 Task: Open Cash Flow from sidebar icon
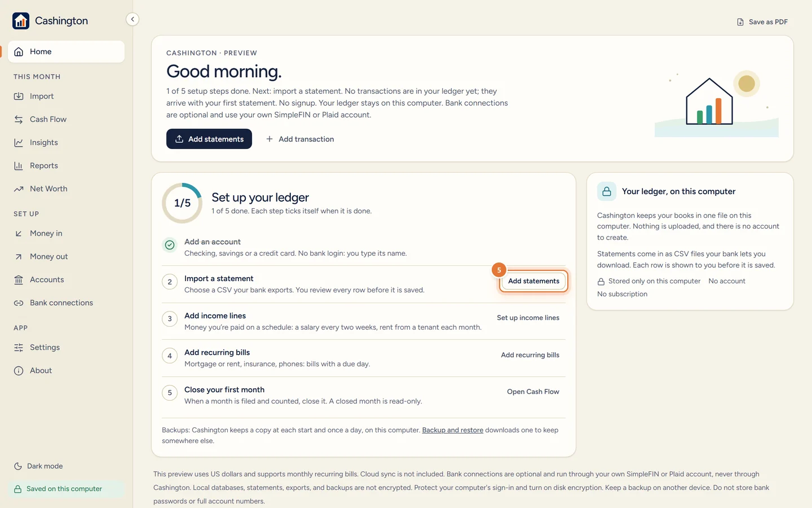[19, 120]
